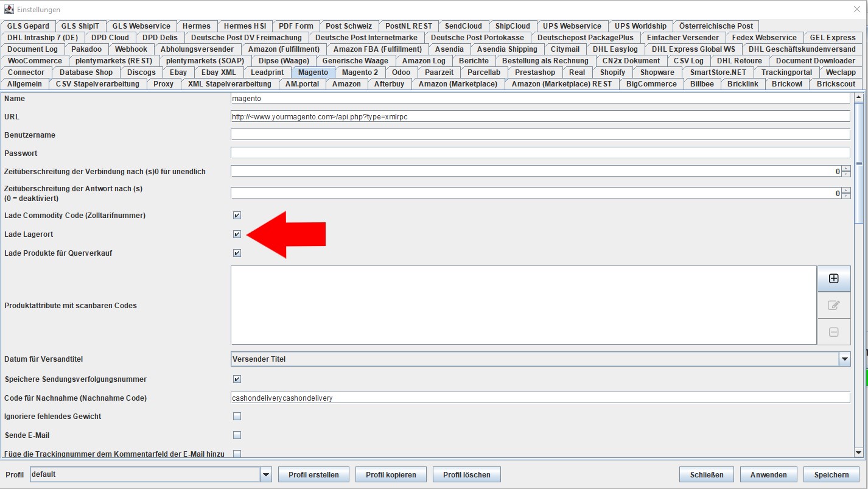
Task: Select the Document Downloader tab
Action: pos(816,61)
